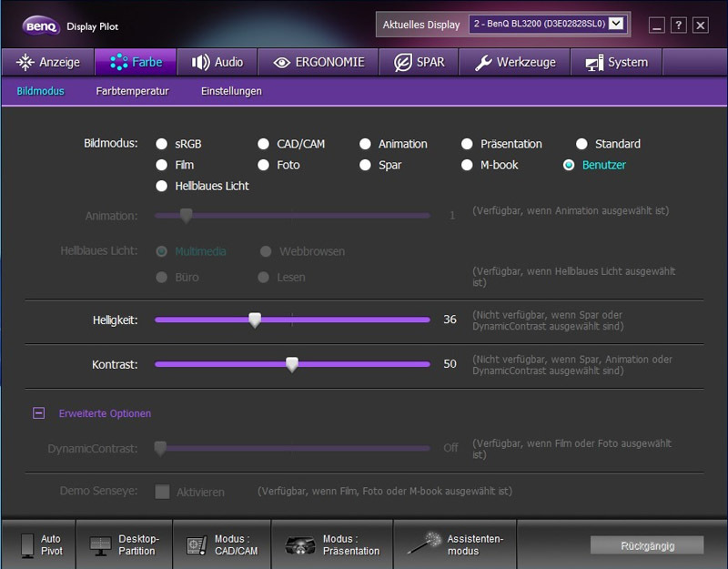Image resolution: width=728 pixels, height=569 pixels.
Task: Activate Modus CAD/CAM button label
Action: click(236, 544)
